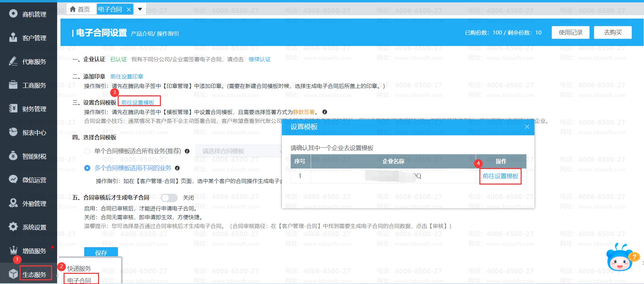The height and width of the screenshot is (284, 644).
Task: Click 前往设置模板 link in dialog table
Action: click(500, 176)
